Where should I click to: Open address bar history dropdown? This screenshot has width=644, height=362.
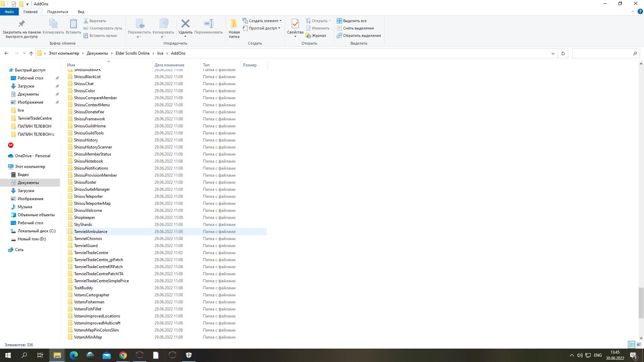[x=553, y=53]
